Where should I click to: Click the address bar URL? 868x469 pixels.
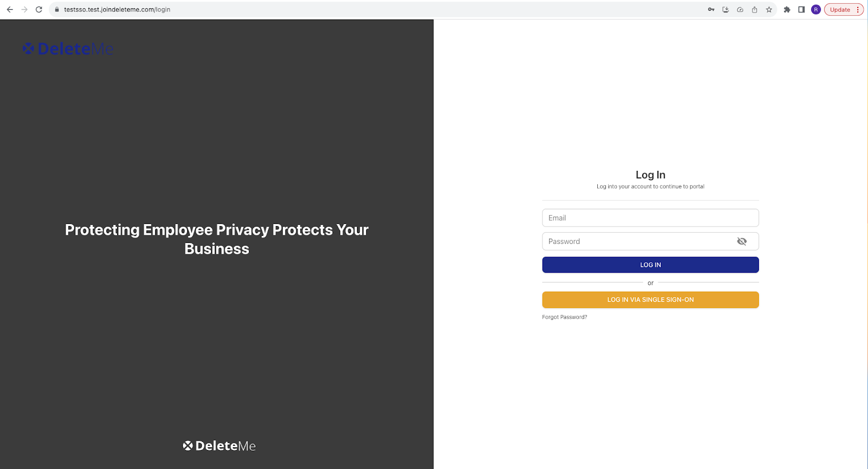coord(117,10)
